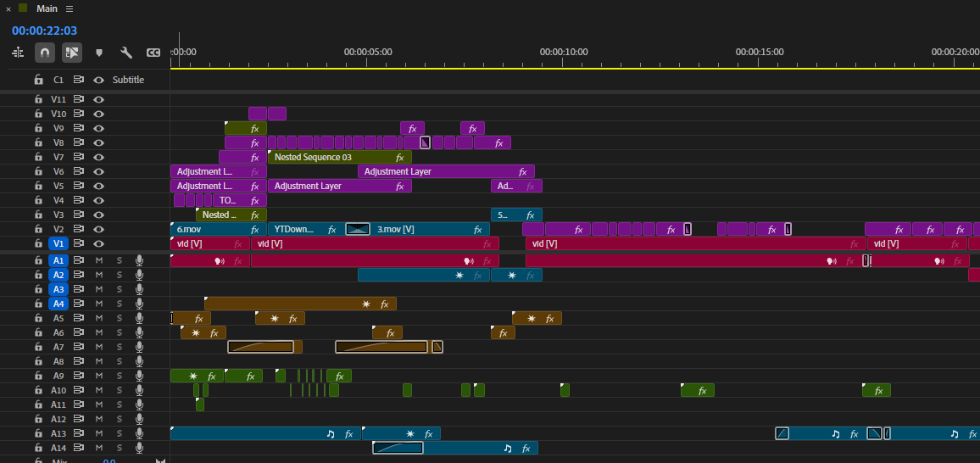Toggle A2 track targeting button
Image resolution: width=980 pixels, height=463 pixels.
58,275
